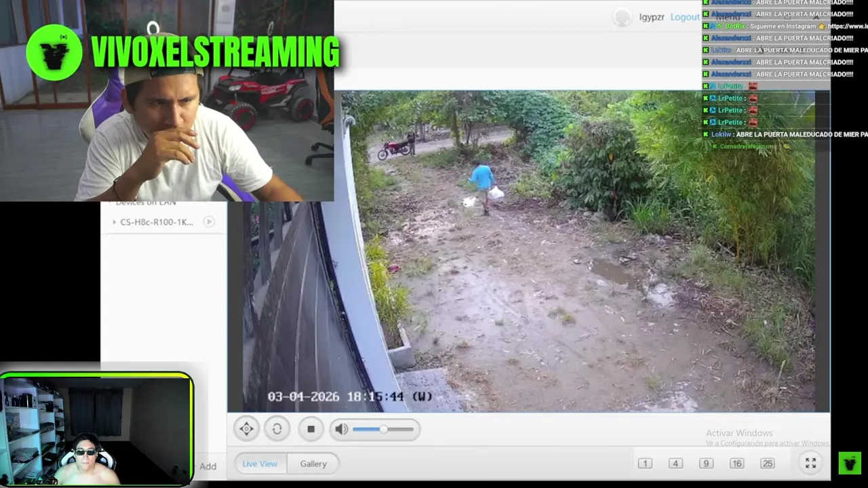Viewport: 868px width, 488px height.
Task: Select the 4-camera grid layout
Action: point(675,464)
